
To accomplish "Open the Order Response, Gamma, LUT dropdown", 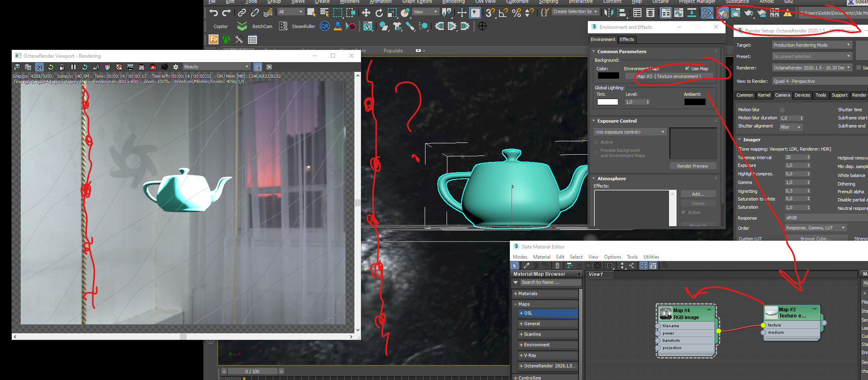I will [816, 228].
